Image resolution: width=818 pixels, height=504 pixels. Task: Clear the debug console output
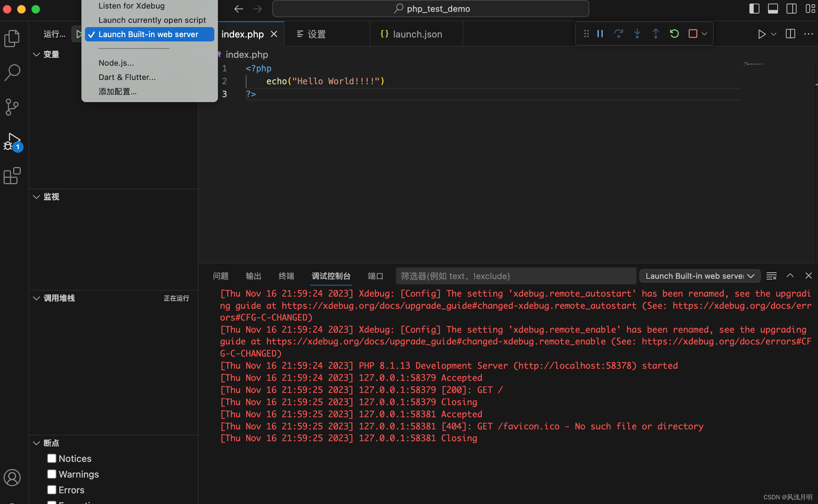pyautogui.click(x=771, y=276)
